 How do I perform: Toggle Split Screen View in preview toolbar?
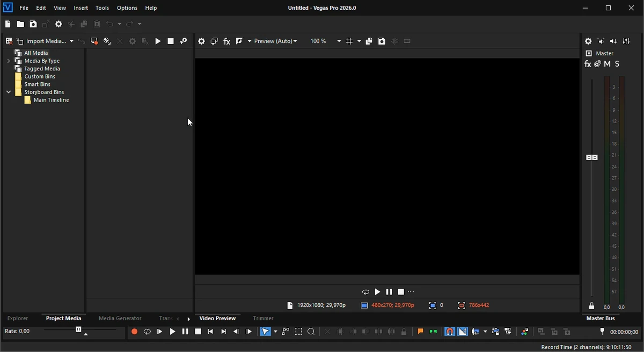pyautogui.click(x=240, y=41)
